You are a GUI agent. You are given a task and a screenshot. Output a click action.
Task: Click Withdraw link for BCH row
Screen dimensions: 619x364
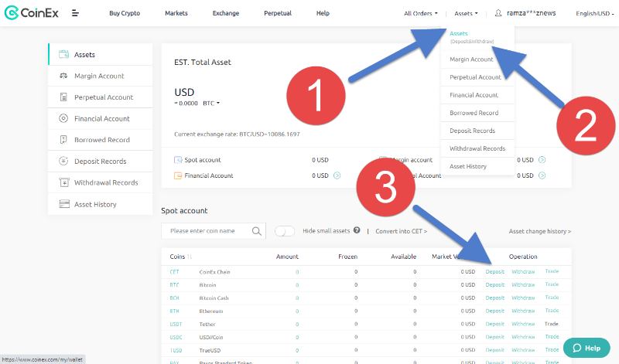(x=523, y=298)
